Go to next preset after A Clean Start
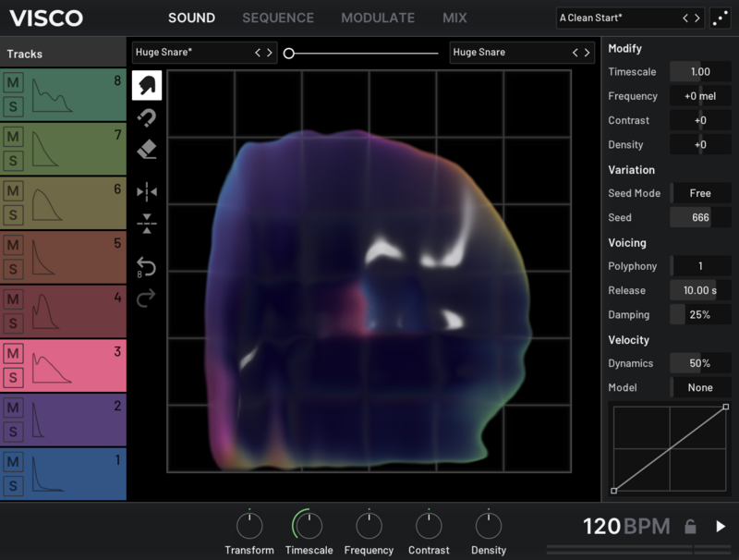 pos(697,18)
